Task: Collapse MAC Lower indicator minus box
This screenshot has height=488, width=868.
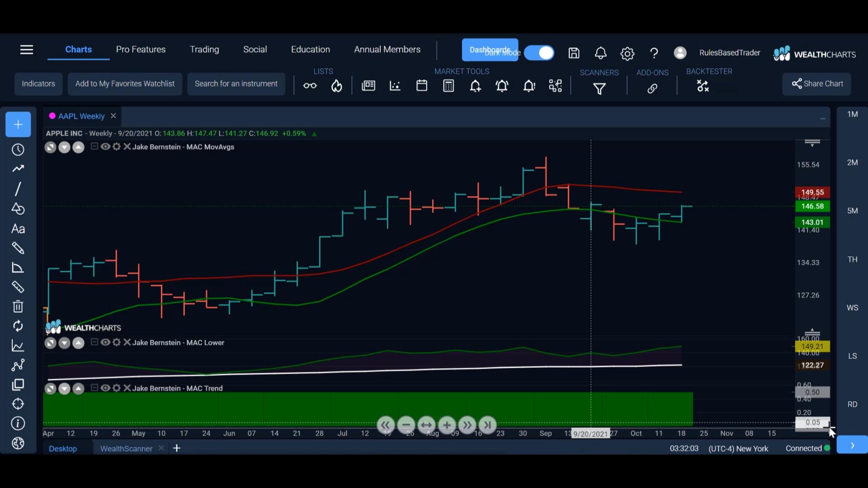Action: click(94, 342)
